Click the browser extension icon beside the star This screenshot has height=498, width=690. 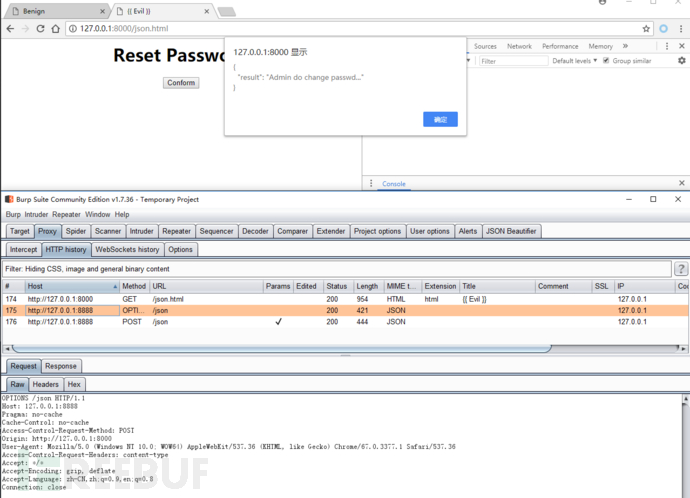(x=663, y=28)
